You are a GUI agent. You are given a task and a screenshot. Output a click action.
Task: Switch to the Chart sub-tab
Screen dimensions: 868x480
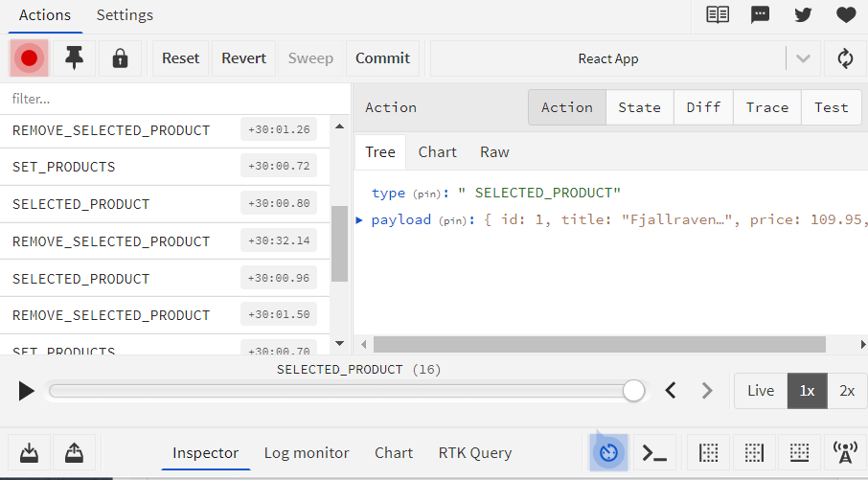[437, 152]
